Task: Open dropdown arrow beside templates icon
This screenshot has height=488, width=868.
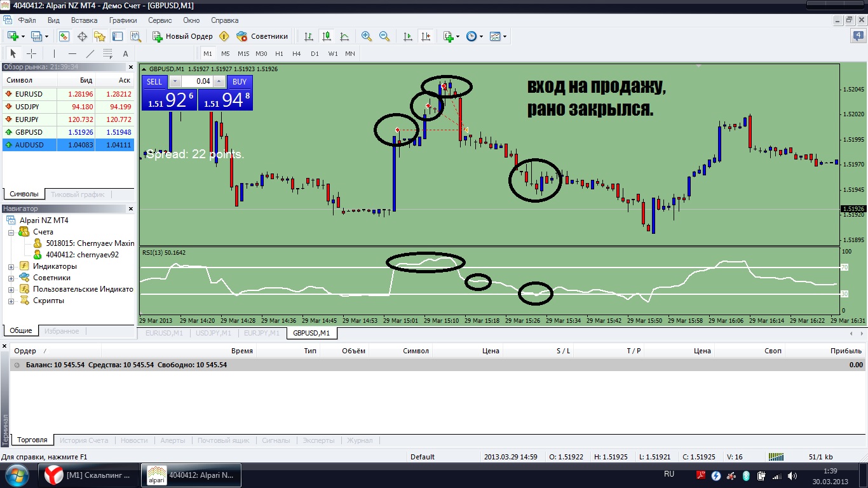Action: [x=505, y=37]
